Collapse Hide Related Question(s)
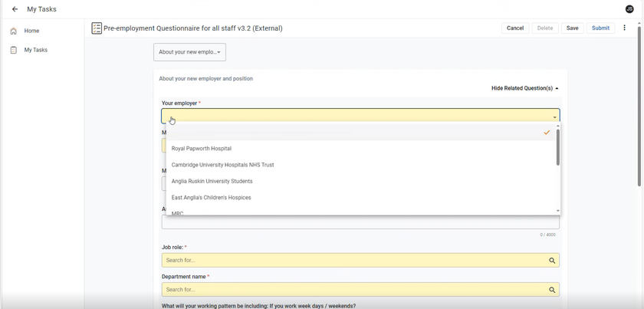 coord(525,88)
